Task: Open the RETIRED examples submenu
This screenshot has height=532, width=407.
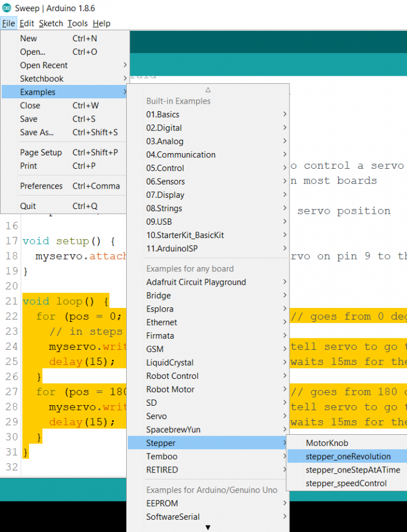Action: pos(208,470)
